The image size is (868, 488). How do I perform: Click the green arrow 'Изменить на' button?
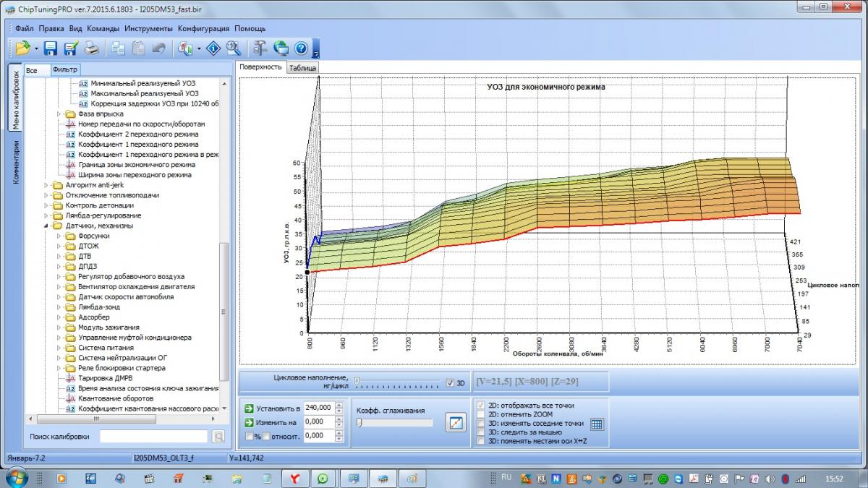coord(249,421)
